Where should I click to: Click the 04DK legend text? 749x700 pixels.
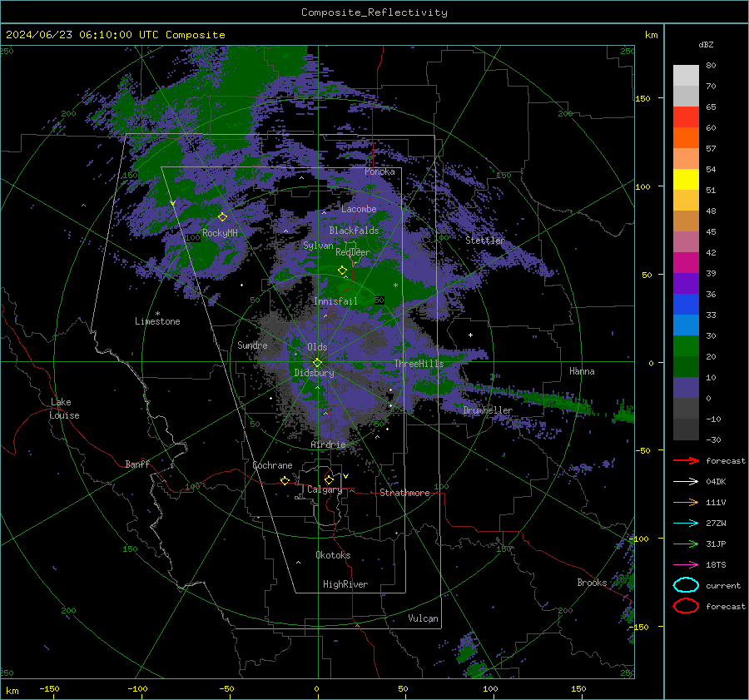[x=716, y=482]
